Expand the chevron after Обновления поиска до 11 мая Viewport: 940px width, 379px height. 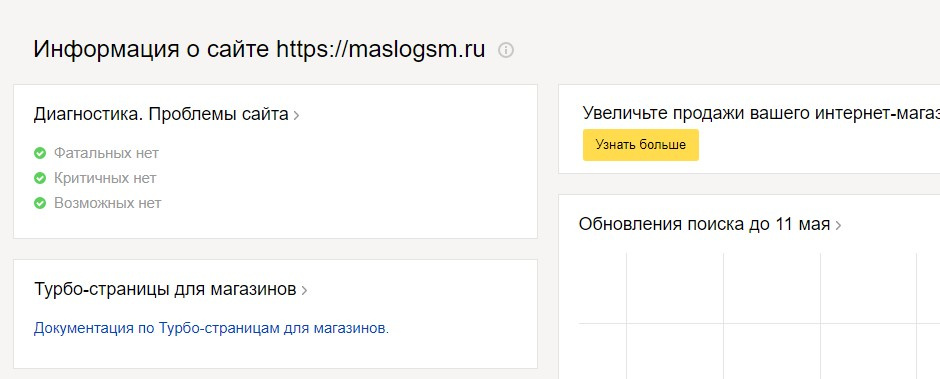(838, 225)
